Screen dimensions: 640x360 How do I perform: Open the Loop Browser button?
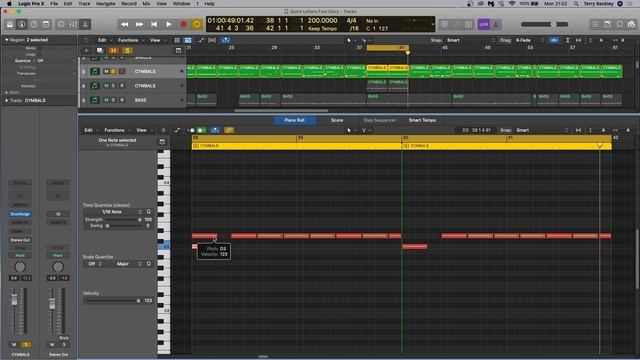click(x=620, y=24)
